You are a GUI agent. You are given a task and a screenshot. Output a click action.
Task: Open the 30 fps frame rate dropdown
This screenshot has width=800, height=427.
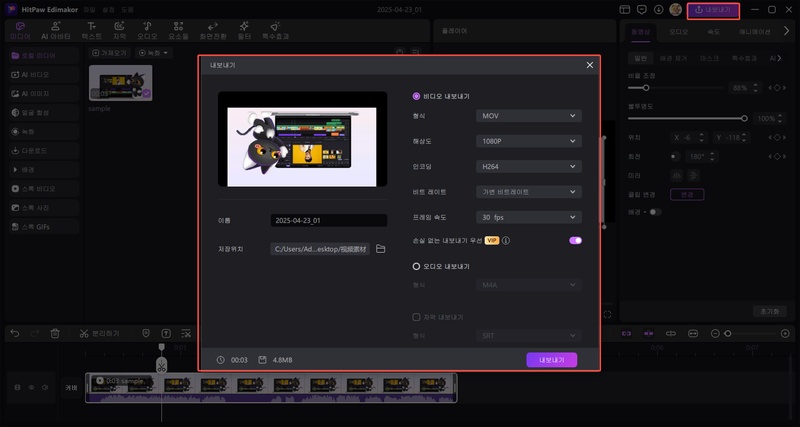pos(529,217)
